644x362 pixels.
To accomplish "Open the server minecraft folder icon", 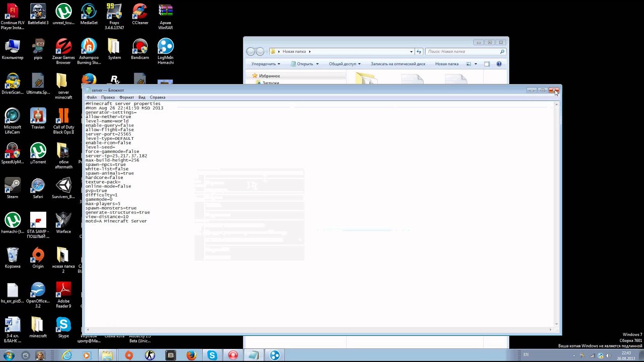I will 63,86.
